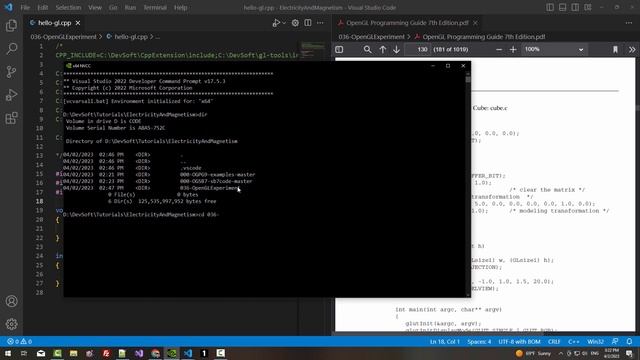Screen dimensions: 640x360
Task: Click the C++ language mode status item
Action: tap(573, 342)
